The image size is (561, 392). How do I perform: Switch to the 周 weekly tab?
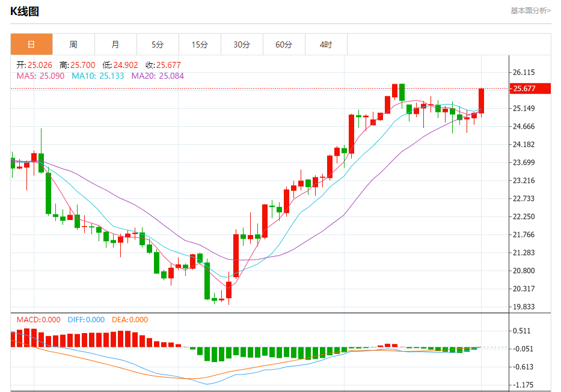(x=74, y=44)
